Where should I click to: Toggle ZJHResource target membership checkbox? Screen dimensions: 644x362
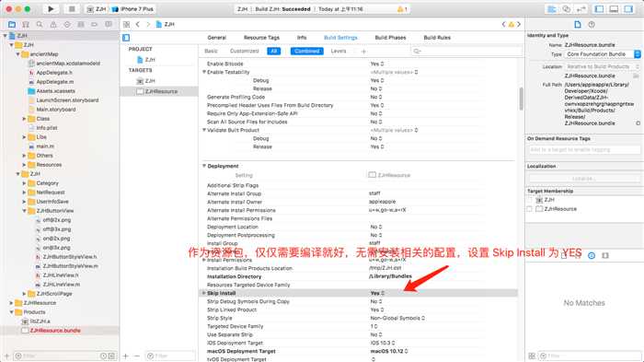tap(530, 209)
